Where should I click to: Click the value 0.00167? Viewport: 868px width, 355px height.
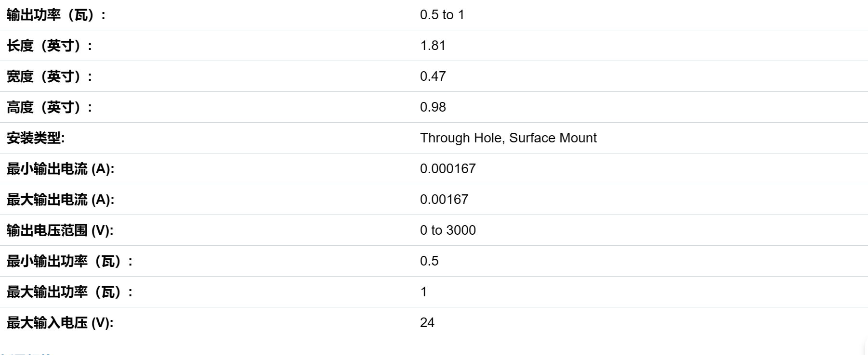point(444,200)
